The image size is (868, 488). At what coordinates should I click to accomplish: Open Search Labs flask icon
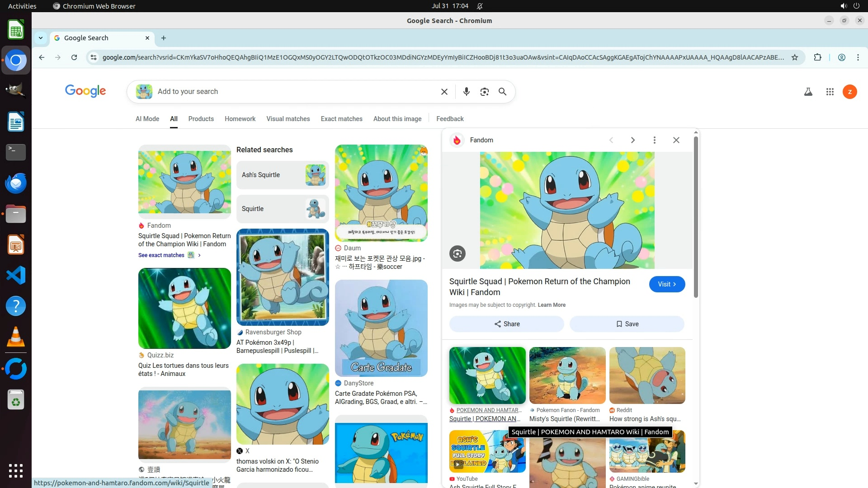808,92
